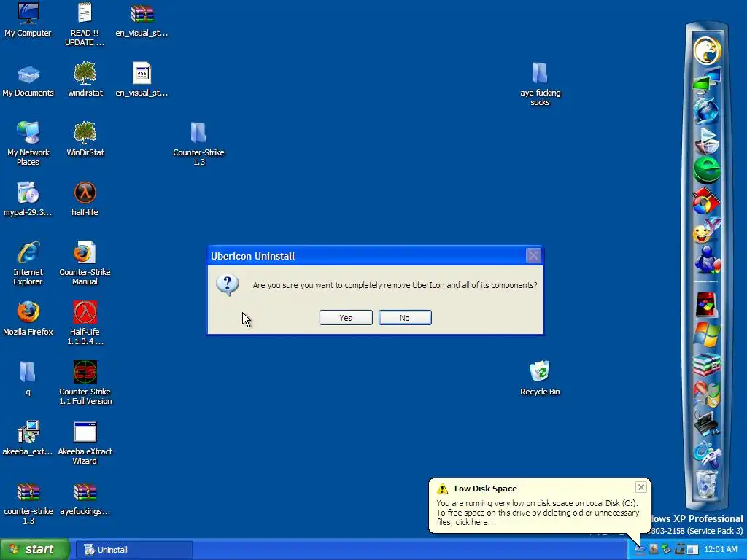Select the en_visual_st dsk file icon
Viewport: 747px width, 560px height.
[142, 79]
